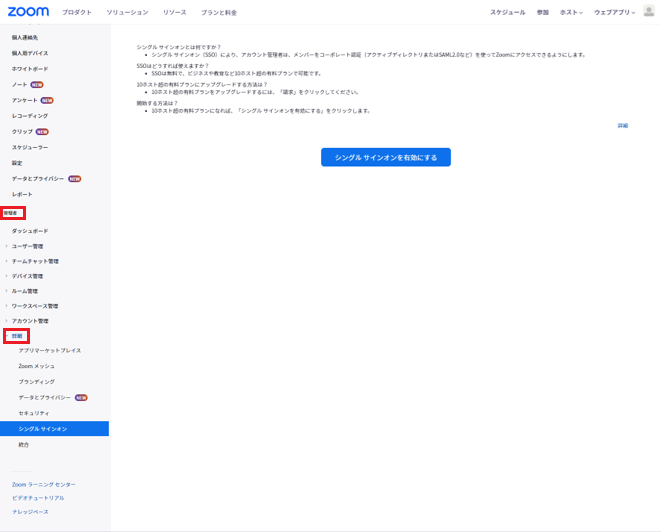The width and height of the screenshot is (661, 532).
Task: Click the 詳細 link under the description
Action: 622,126
